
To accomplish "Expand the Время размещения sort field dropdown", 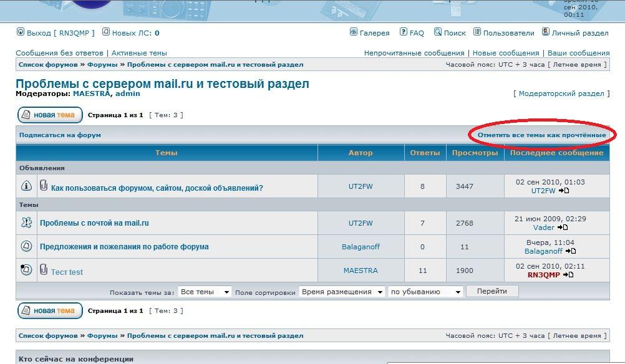I will (x=341, y=292).
